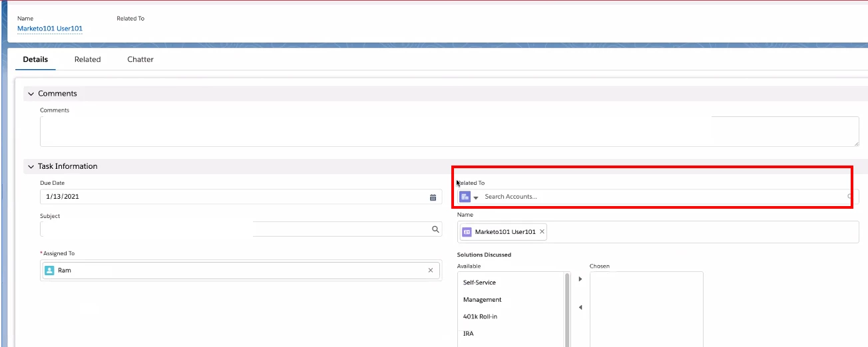Image resolution: width=868 pixels, height=347 pixels.
Task: Remove Marketo101 User101 pill from Name field
Action: (x=542, y=232)
